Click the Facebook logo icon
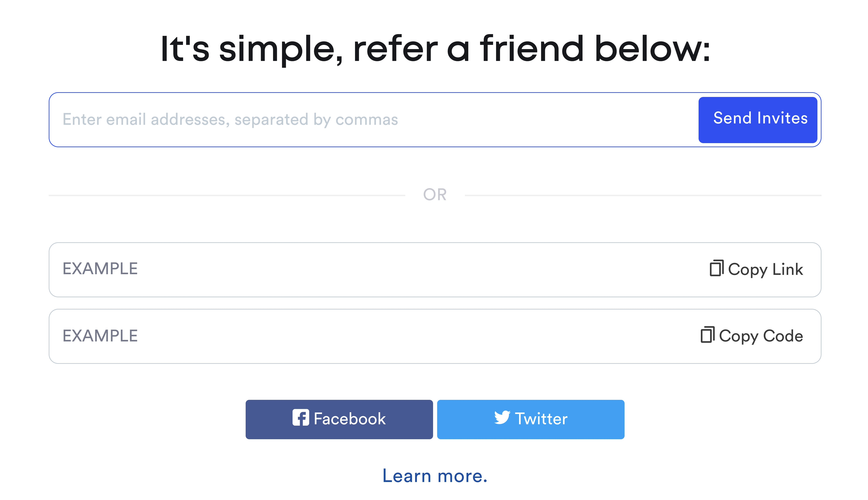This screenshot has height=500, width=868. point(300,418)
